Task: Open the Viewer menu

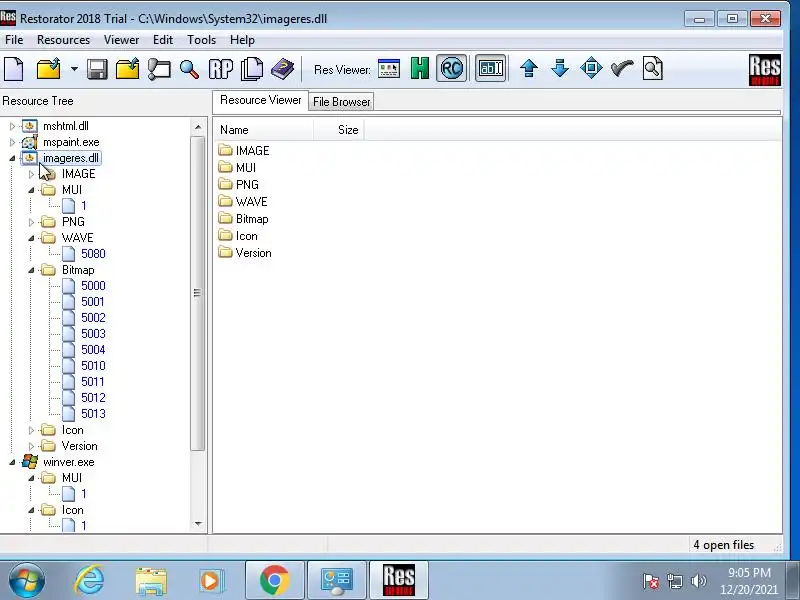Action: pos(121,40)
